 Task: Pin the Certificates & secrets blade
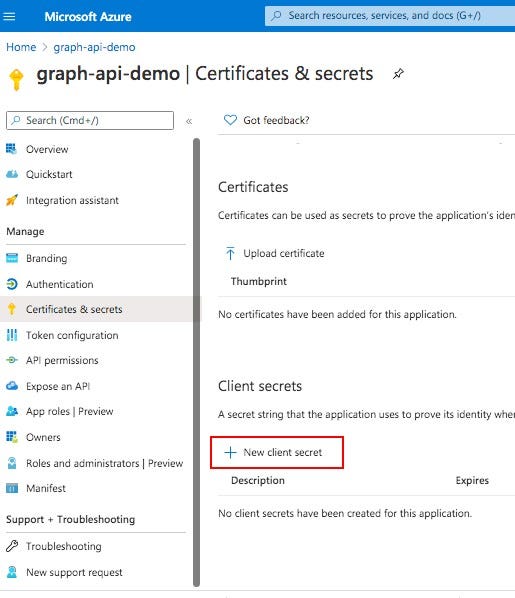tap(398, 74)
